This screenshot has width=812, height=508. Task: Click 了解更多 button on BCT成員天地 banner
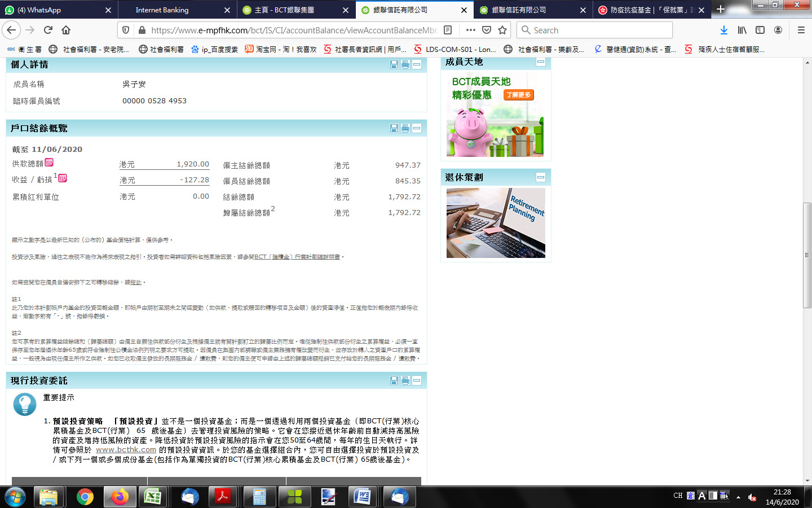click(x=518, y=95)
